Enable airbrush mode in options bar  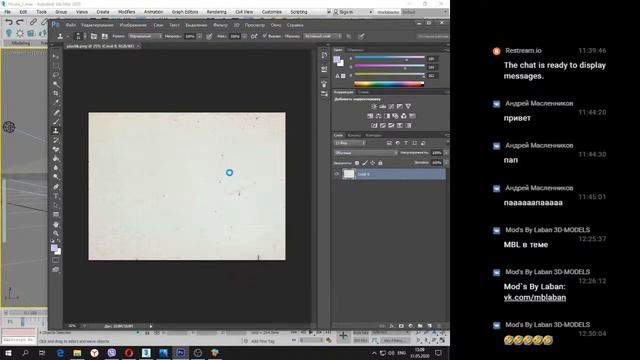coord(254,36)
